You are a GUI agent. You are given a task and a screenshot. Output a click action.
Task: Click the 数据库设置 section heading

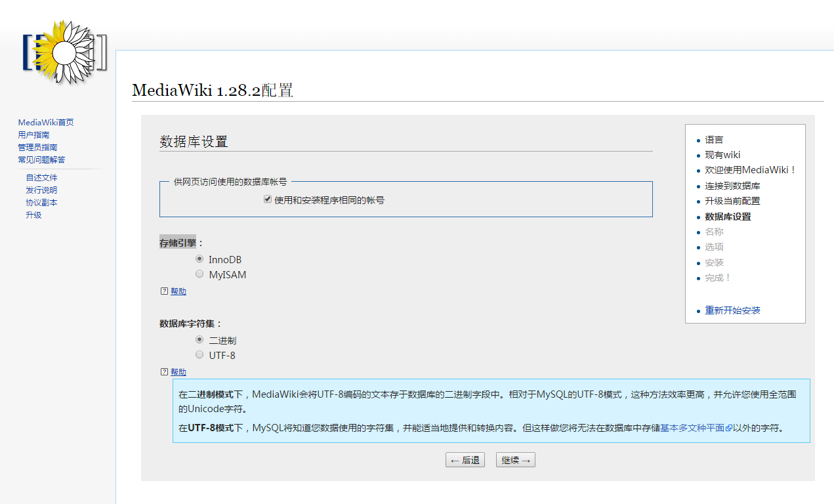tap(194, 142)
